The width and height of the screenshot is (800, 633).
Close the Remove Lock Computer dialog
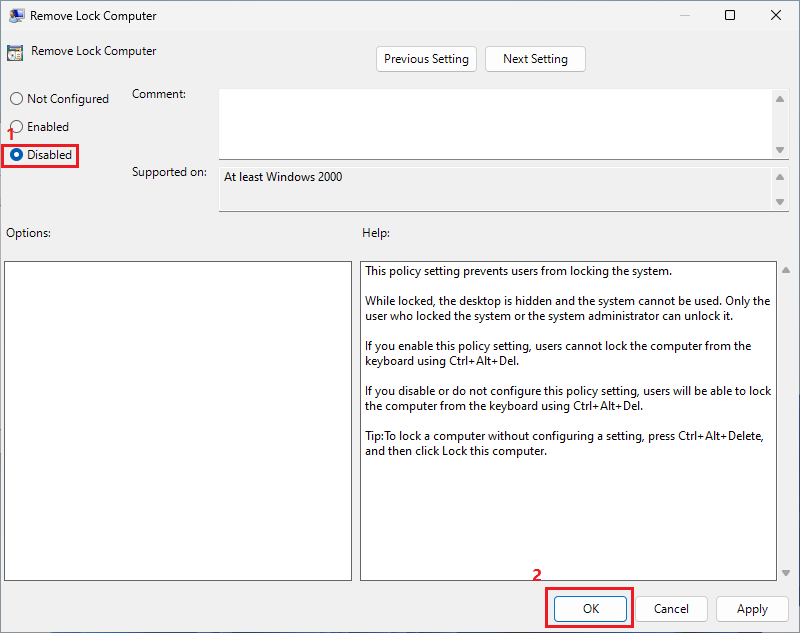[776, 15]
